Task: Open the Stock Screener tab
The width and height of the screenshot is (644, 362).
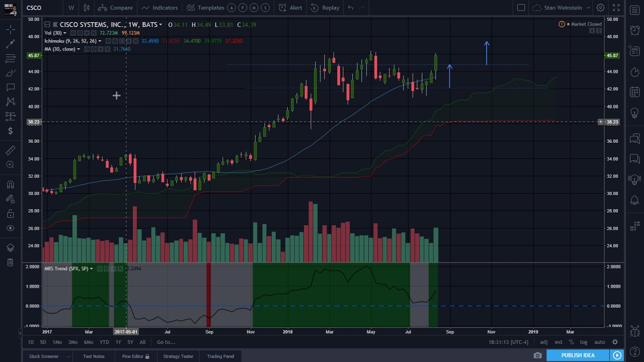Action: coord(44,356)
